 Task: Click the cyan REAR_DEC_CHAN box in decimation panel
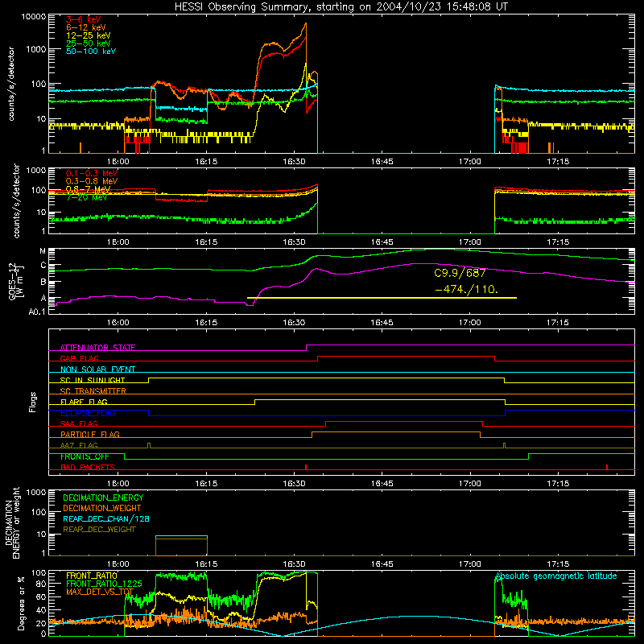coord(182,536)
